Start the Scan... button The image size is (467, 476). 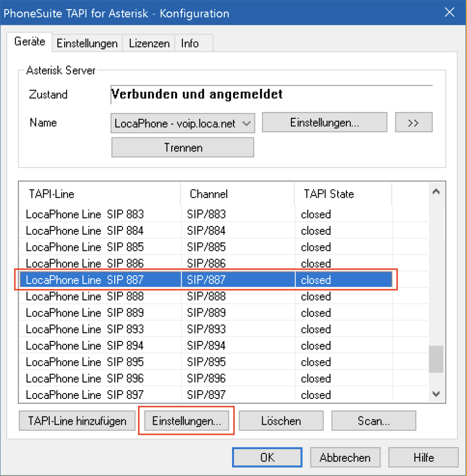click(x=373, y=421)
